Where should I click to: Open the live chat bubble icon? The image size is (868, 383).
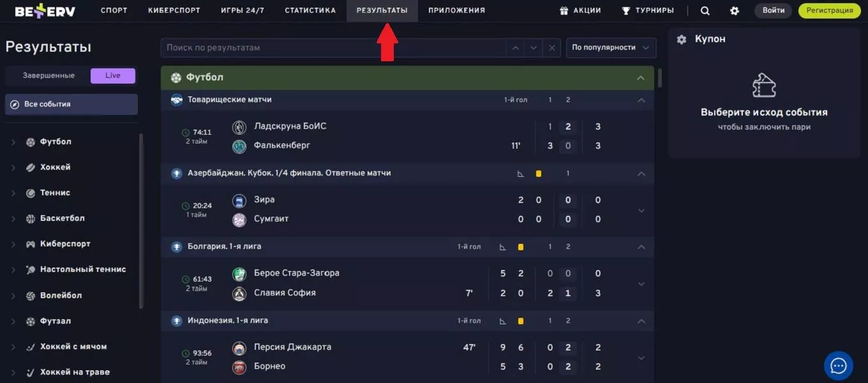tap(838, 366)
